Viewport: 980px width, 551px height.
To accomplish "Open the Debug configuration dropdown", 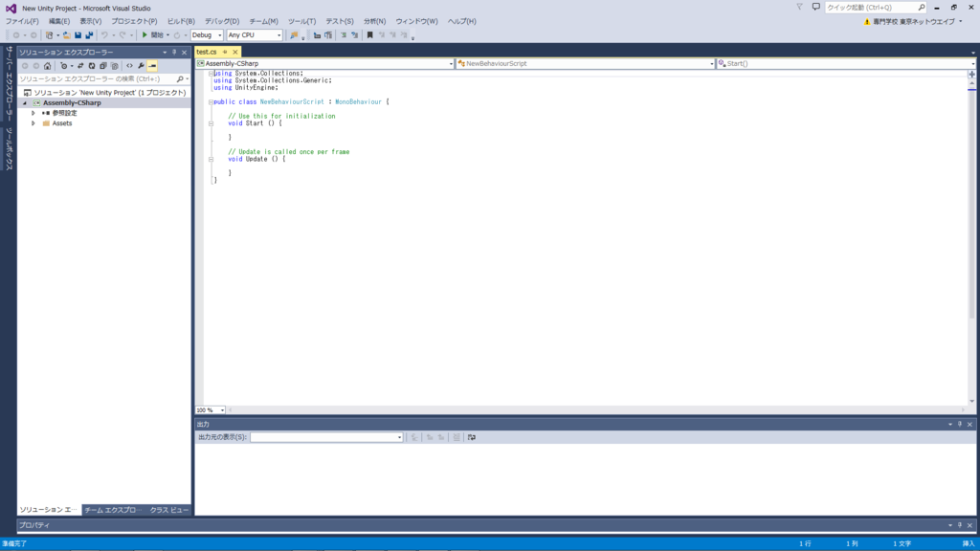I will [207, 35].
